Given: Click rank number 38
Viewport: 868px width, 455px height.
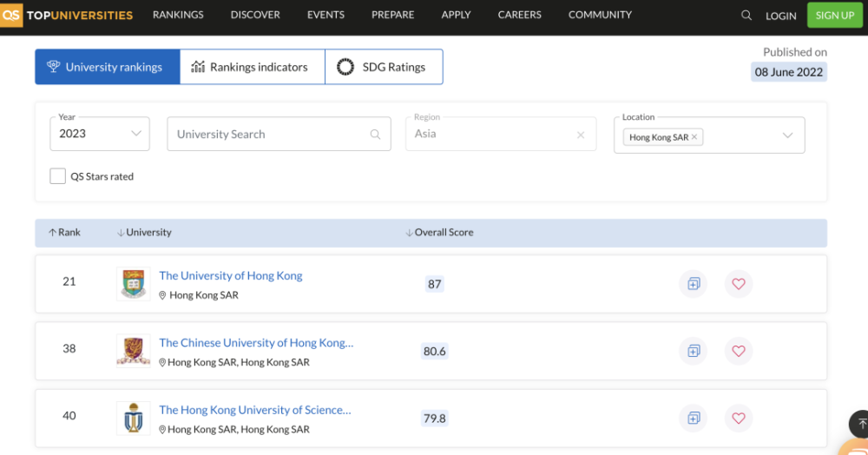Looking at the screenshot, I should (69, 348).
